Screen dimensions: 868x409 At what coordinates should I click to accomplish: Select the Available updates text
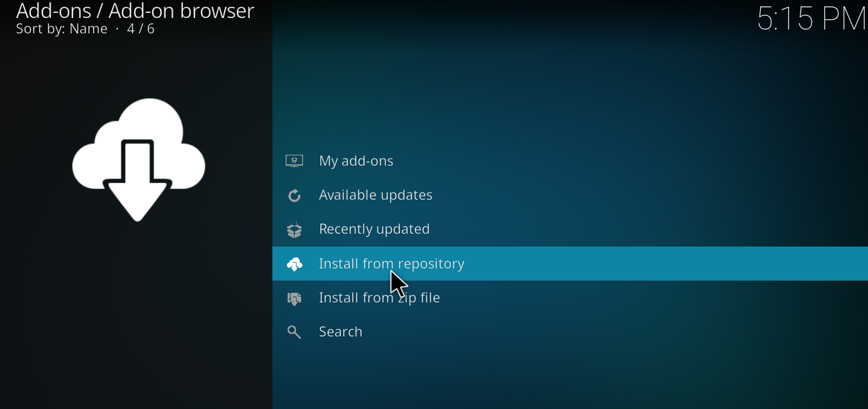[x=376, y=195]
